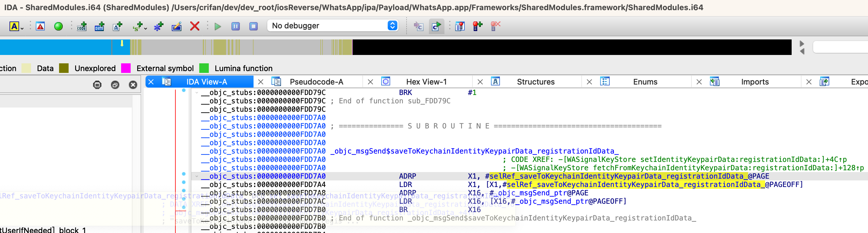Close the Structures tab
Image resolution: width=868 pixels, height=233 pixels.
[480, 82]
